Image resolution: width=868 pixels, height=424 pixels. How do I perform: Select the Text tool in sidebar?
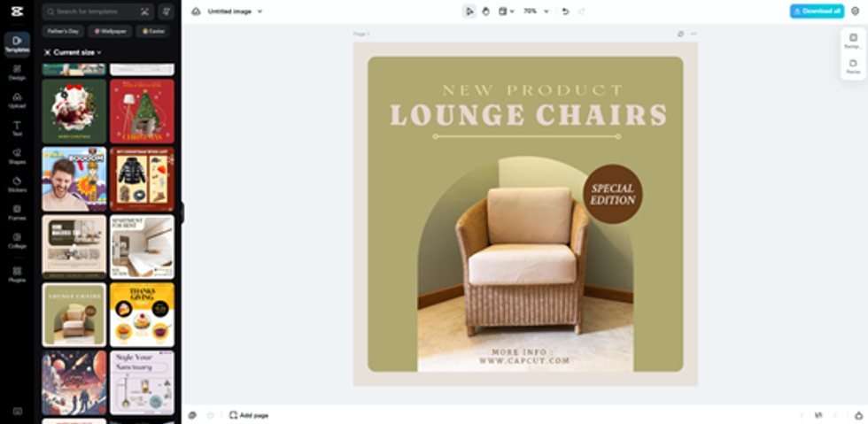(x=17, y=127)
